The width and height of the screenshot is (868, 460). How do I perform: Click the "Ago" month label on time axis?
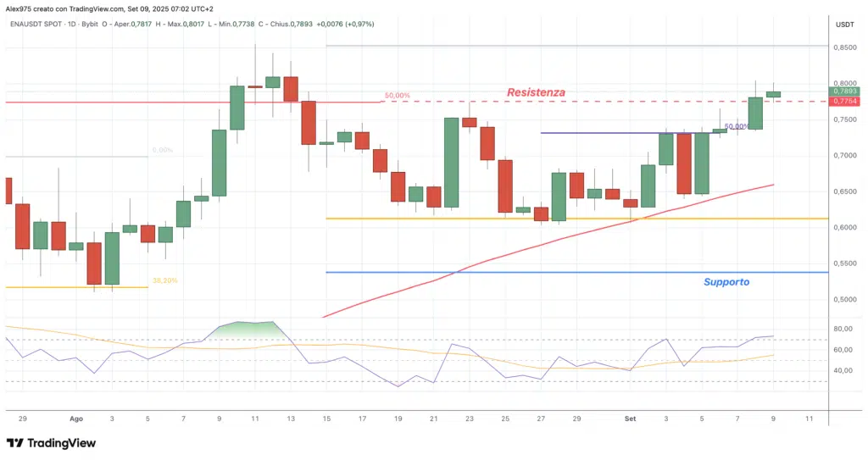(76, 418)
